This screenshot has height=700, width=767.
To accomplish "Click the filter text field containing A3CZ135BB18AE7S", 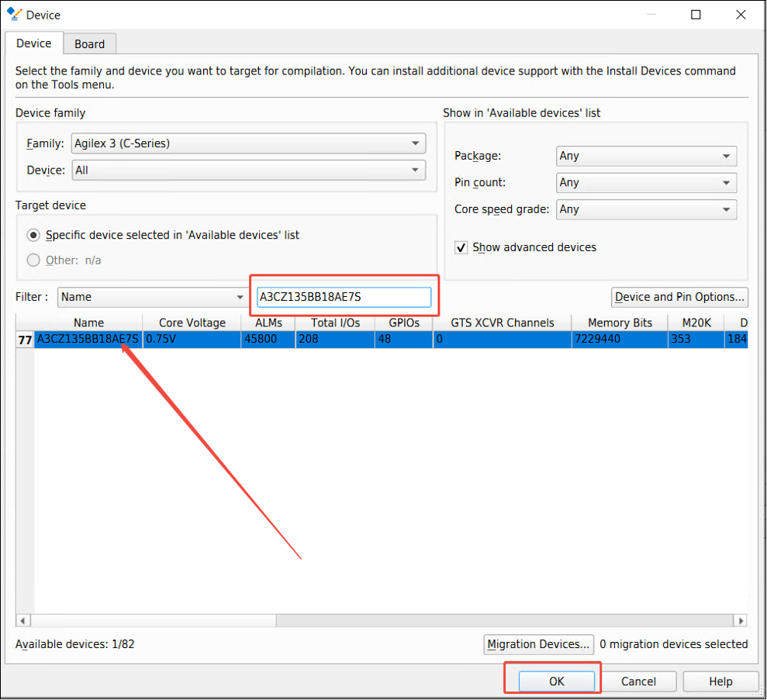I will 344,297.
